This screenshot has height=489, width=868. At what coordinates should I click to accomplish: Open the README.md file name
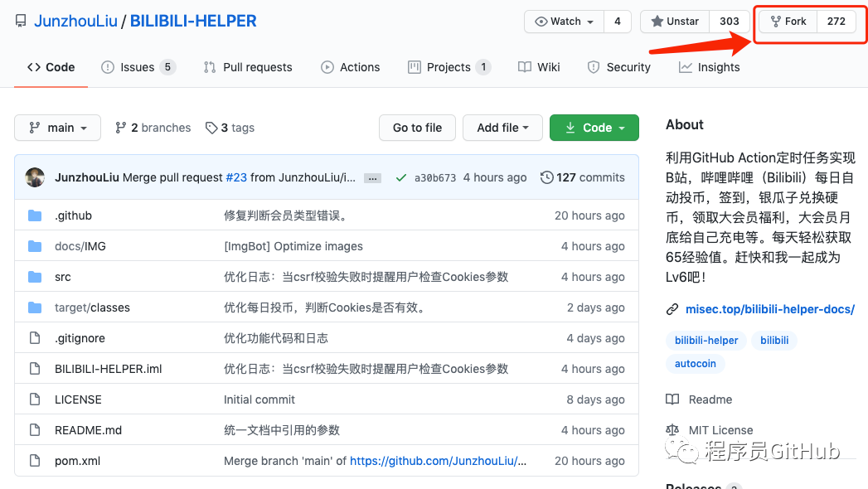click(x=88, y=430)
